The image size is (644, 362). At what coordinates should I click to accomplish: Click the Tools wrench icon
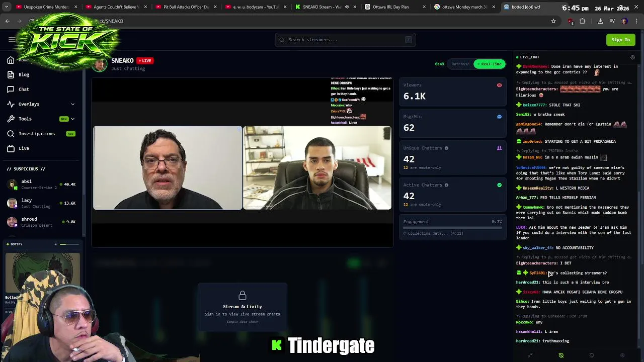11,119
